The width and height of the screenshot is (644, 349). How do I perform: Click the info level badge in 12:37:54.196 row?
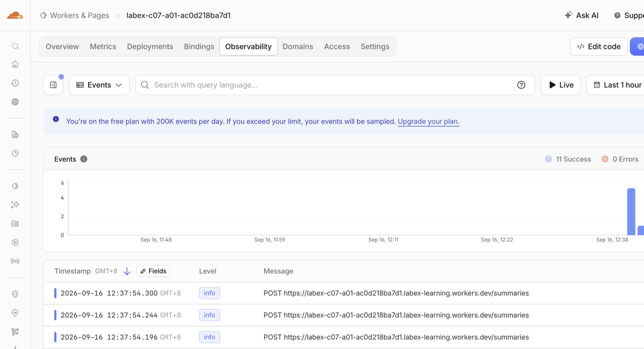click(210, 337)
